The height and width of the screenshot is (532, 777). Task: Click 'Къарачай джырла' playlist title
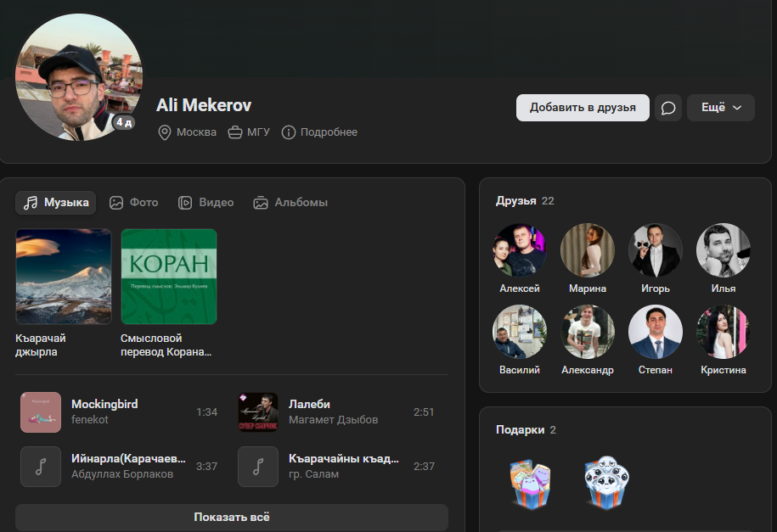(41, 344)
